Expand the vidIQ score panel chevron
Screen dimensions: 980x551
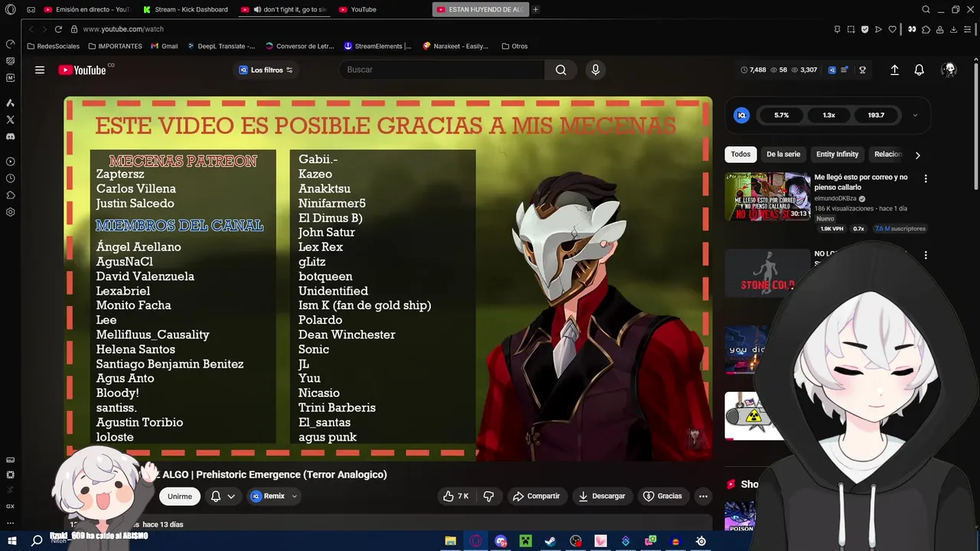[915, 116]
